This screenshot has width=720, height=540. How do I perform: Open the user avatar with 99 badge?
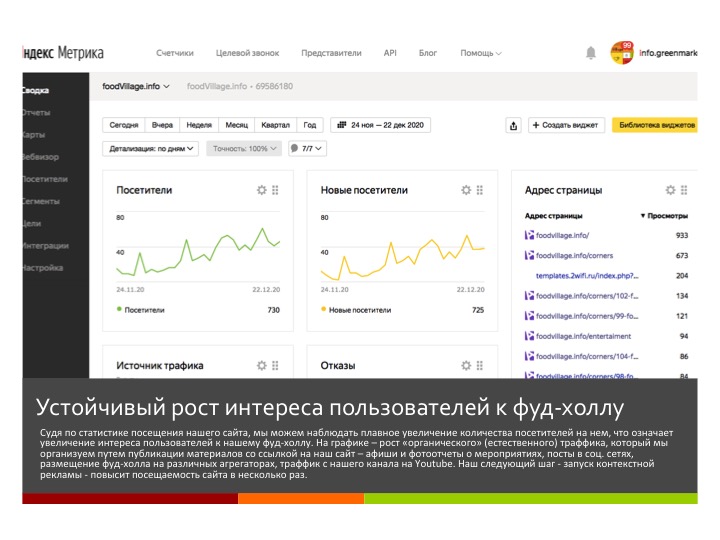click(x=622, y=53)
